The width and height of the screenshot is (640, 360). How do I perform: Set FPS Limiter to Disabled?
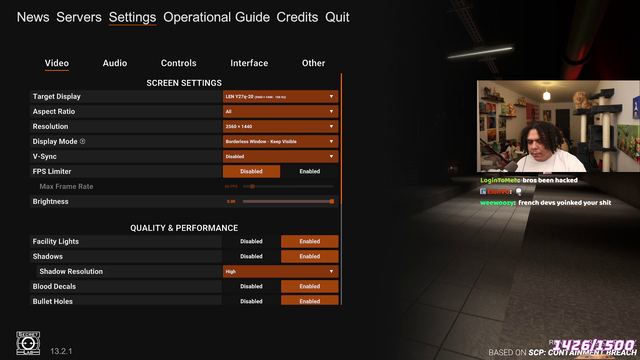pos(251,171)
